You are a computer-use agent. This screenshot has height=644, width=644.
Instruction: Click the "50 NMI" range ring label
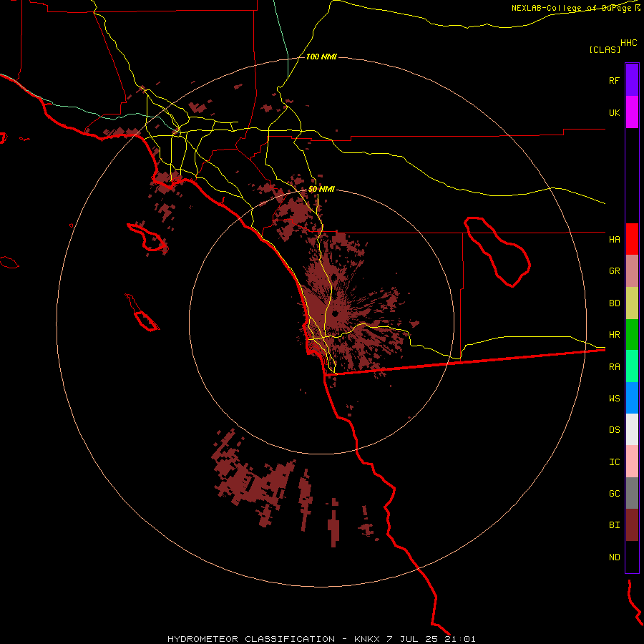321,190
